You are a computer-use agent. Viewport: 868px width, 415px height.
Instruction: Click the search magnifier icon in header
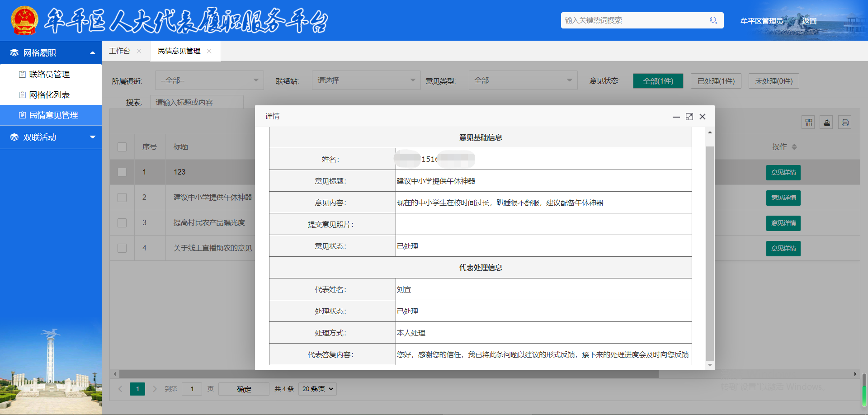point(713,20)
